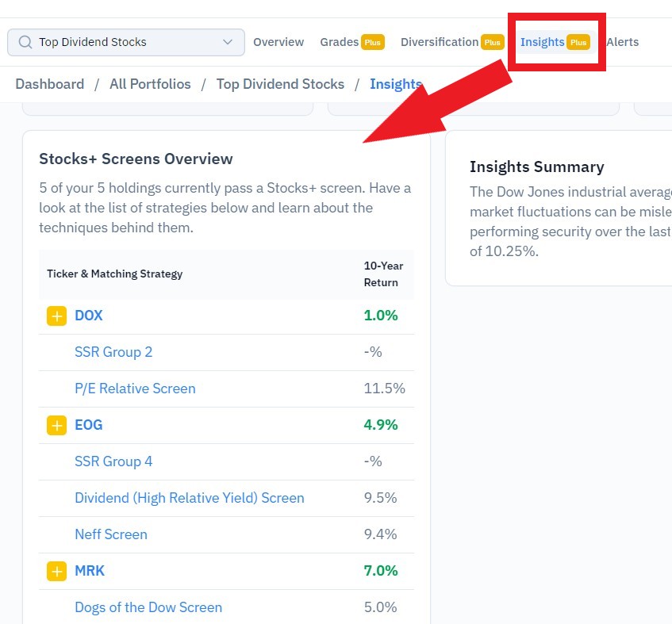This screenshot has width=672, height=624.
Task: Click the Plus badge next to Grades
Action: 372,42
